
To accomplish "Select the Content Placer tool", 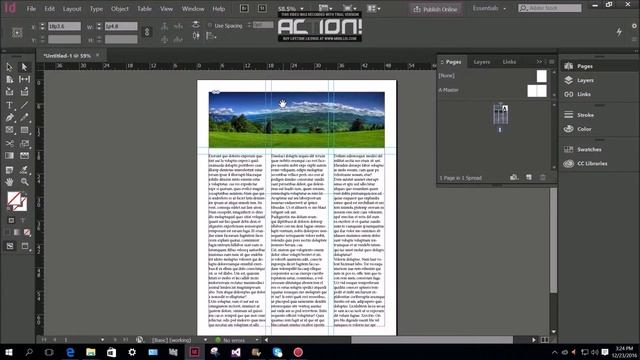I will (24, 92).
